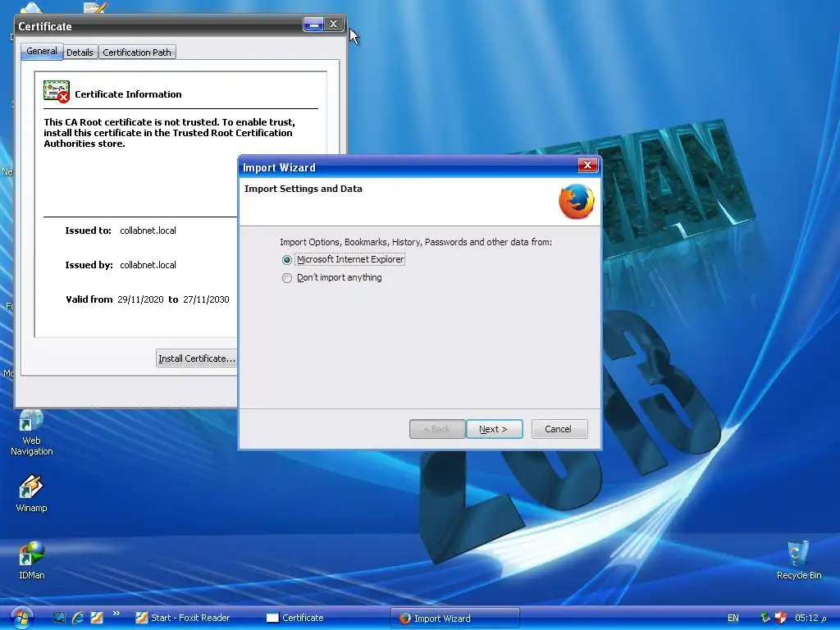Click the EN language indicator
Viewport: 840px width, 630px height.
[x=733, y=618]
